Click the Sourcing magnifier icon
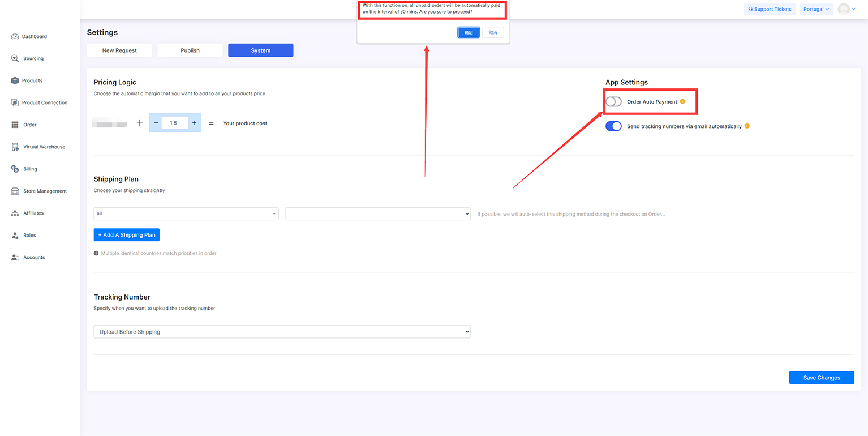The width and height of the screenshot is (868, 436). (15, 58)
